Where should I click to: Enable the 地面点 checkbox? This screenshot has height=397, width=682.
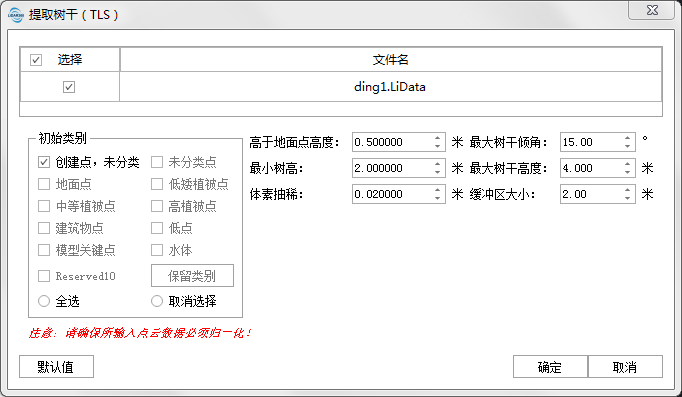tap(44, 184)
